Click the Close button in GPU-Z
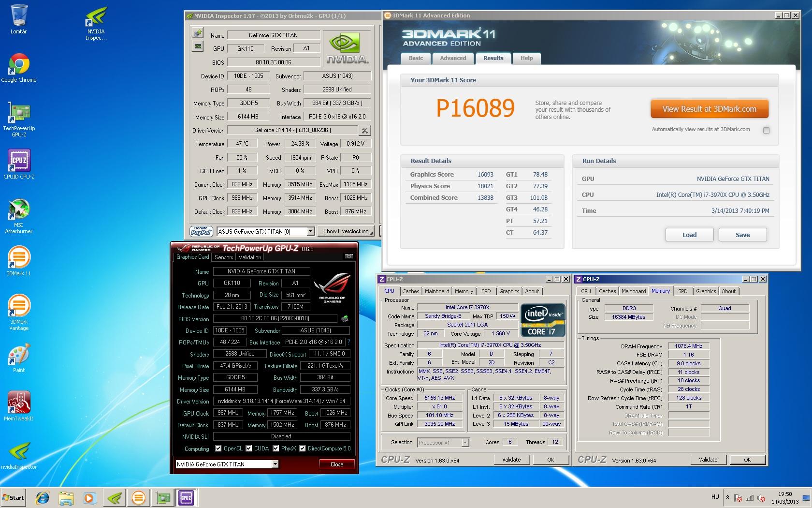The height and width of the screenshot is (508, 812). pyautogui.click(x=337, y=464)
